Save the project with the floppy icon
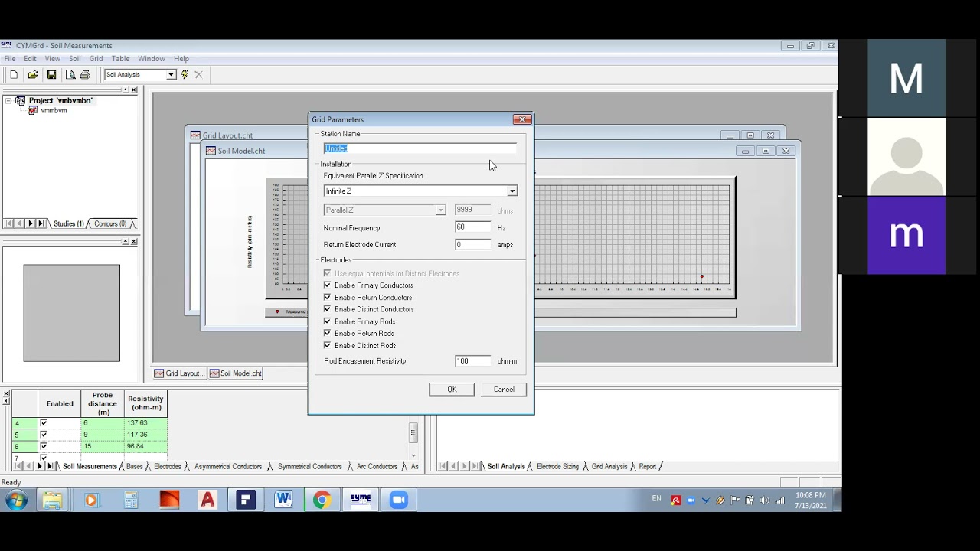980x551 pixels. 51,74
